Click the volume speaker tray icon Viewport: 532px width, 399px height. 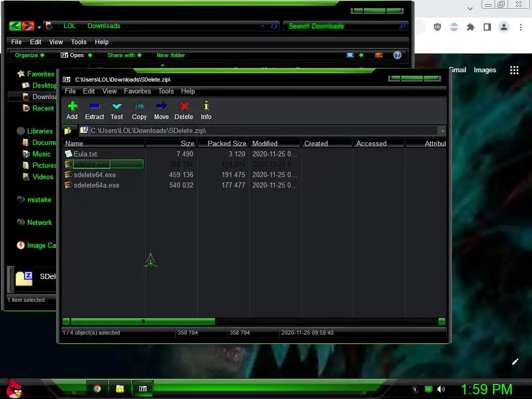click(441, 389)
